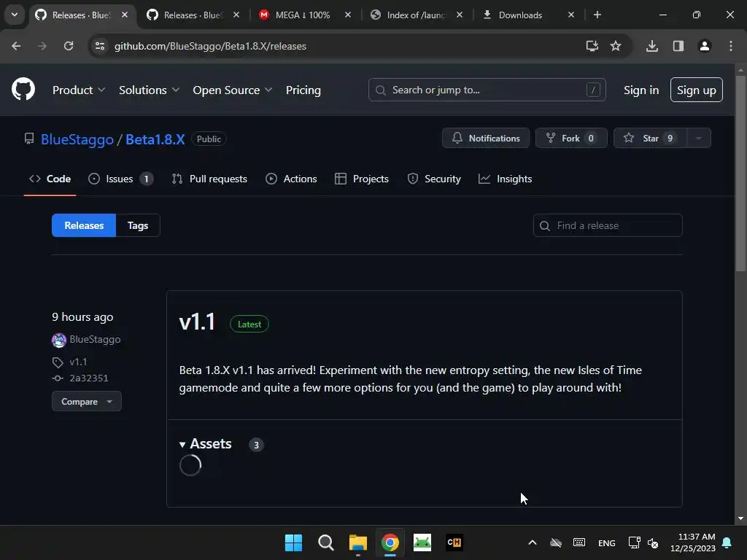Open Windows notification bell
This screenshot has height=560, width=747.
click(x=727, y=542)
